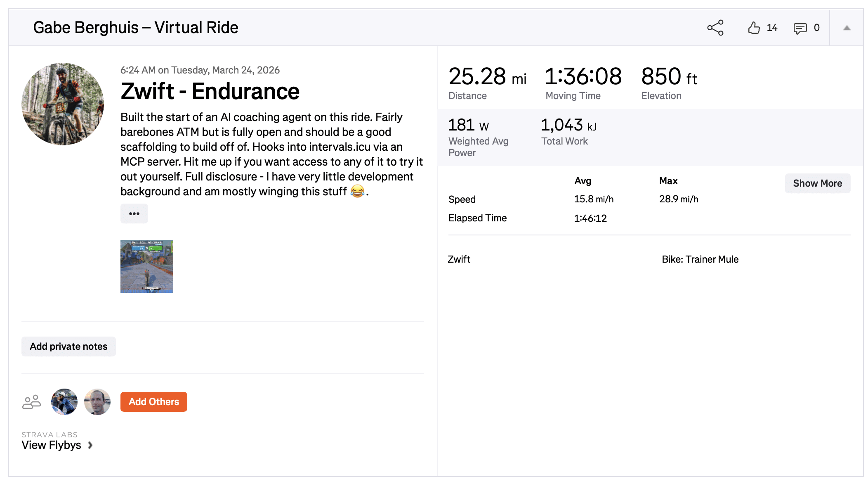Click the comment count 0
Screen dimensions: 868x484
[x=816, y=28]
